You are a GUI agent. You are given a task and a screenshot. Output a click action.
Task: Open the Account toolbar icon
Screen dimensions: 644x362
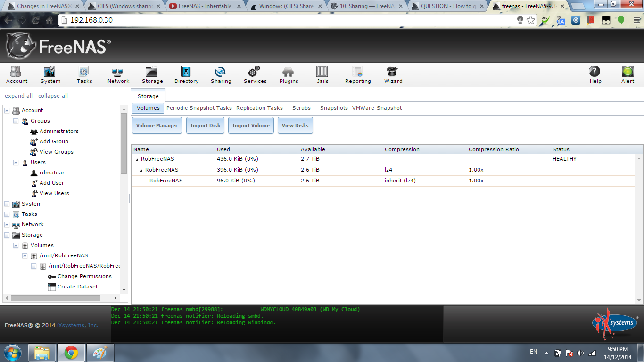[17, 75]
